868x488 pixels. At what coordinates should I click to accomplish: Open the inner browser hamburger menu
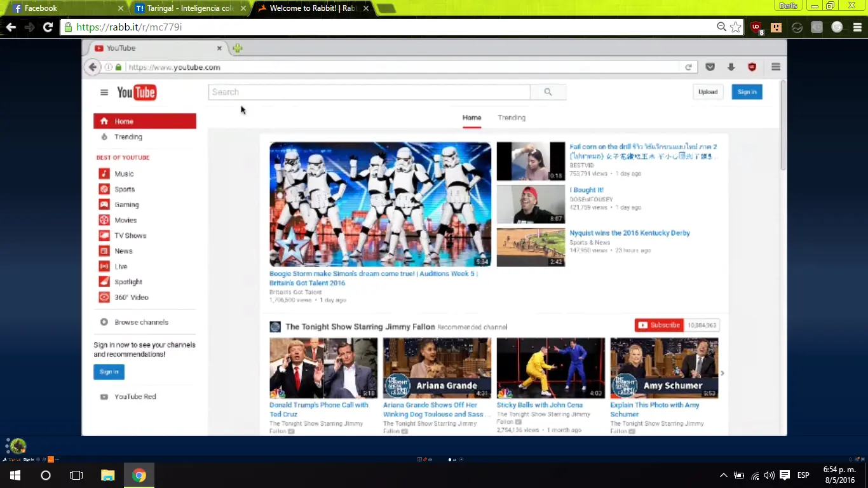(776, 67)
